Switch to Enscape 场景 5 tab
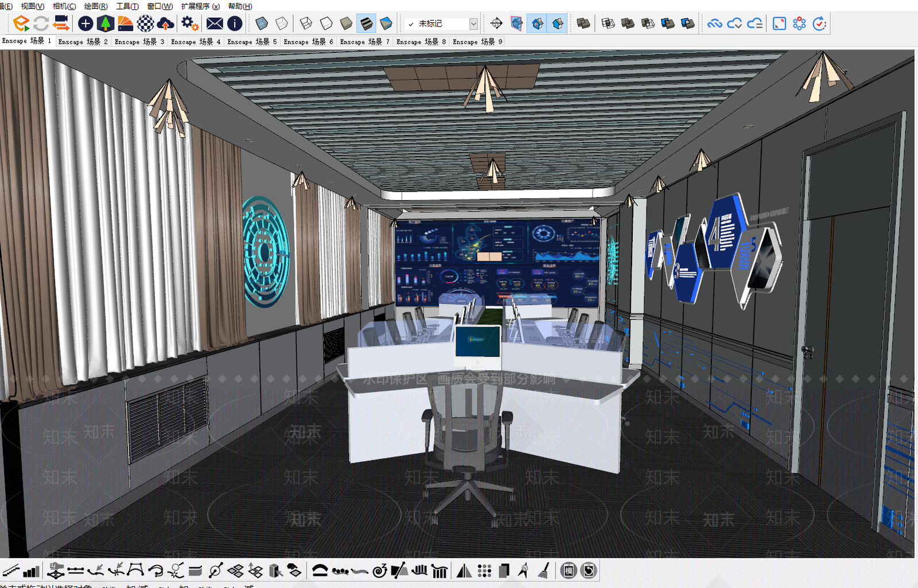The width and height of the screenshot is (918, 588). pyautogui.click(x=252, y=41)
